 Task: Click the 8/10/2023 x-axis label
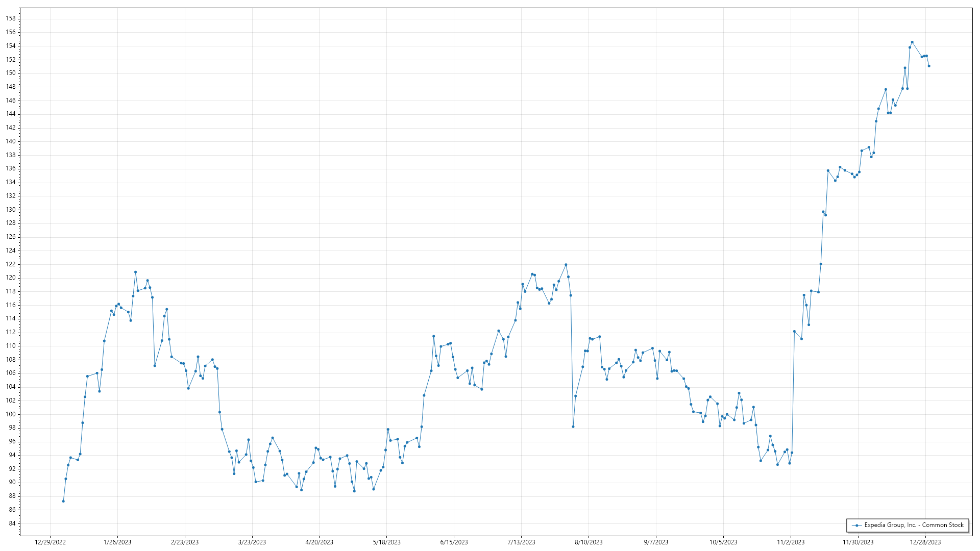tap(589, 542)
